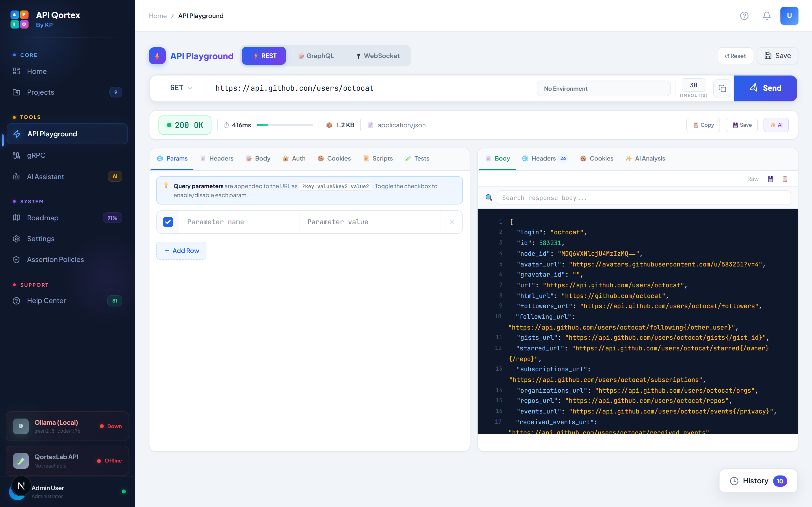
Task: Switch to GraphQL mode
Action: pyautogui.click(x=316, y=56)
